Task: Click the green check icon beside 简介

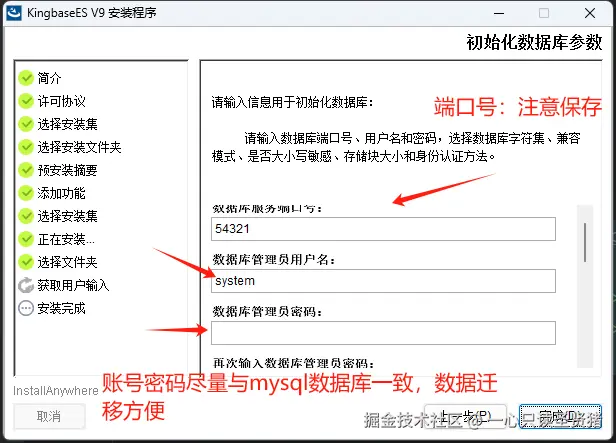Action: [26, 78]
